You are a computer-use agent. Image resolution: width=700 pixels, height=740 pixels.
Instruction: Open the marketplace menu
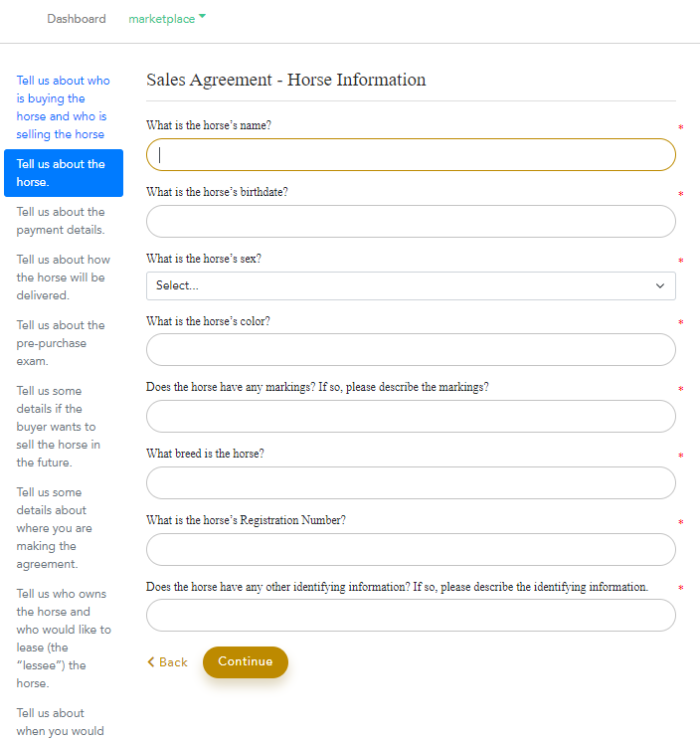[162, 19]
